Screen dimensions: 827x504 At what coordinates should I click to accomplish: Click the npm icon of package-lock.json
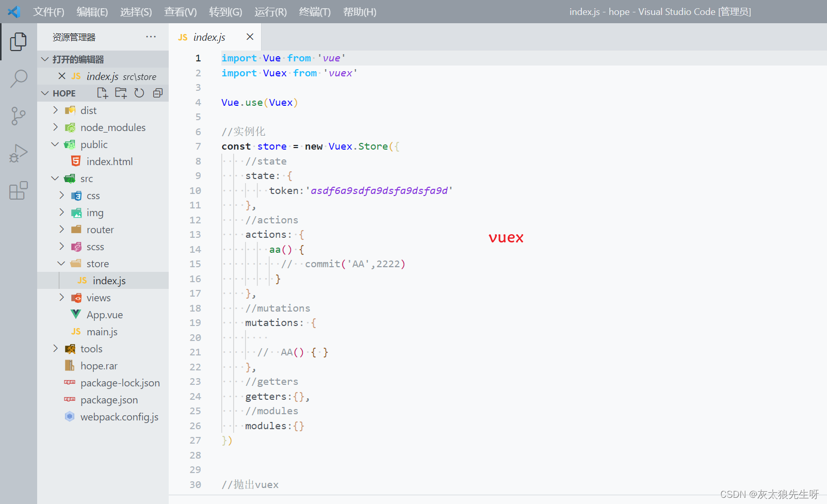pyautogui.click(x=70, y=382)
